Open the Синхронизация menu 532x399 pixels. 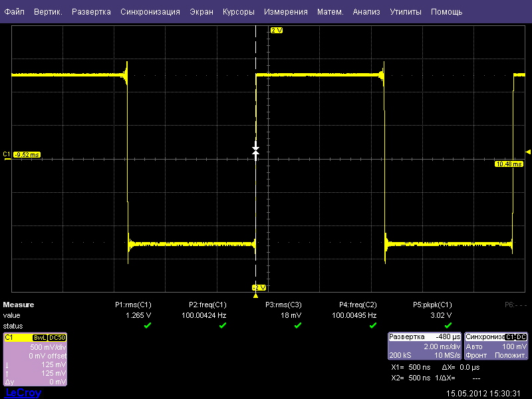click(x=150, y=12)
